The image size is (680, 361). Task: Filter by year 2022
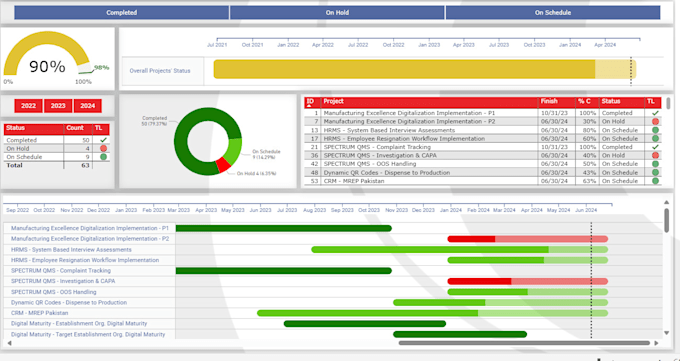tap(29, 106)
